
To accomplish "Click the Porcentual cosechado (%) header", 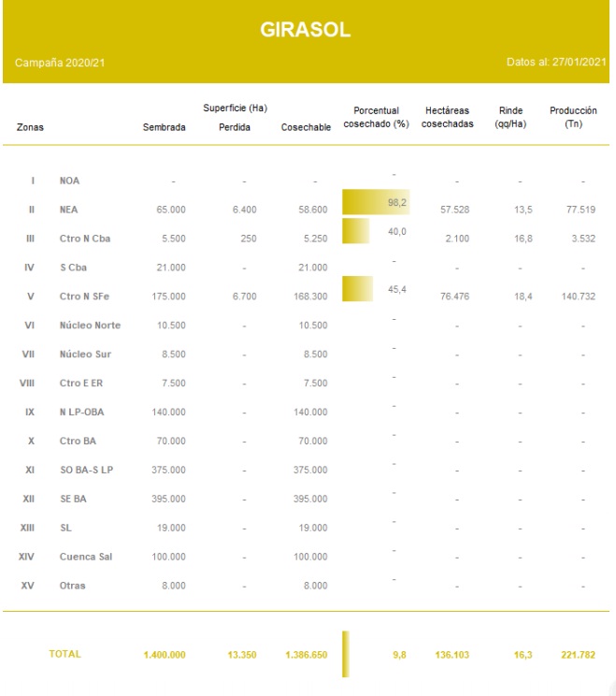I will tap(377, 118).
